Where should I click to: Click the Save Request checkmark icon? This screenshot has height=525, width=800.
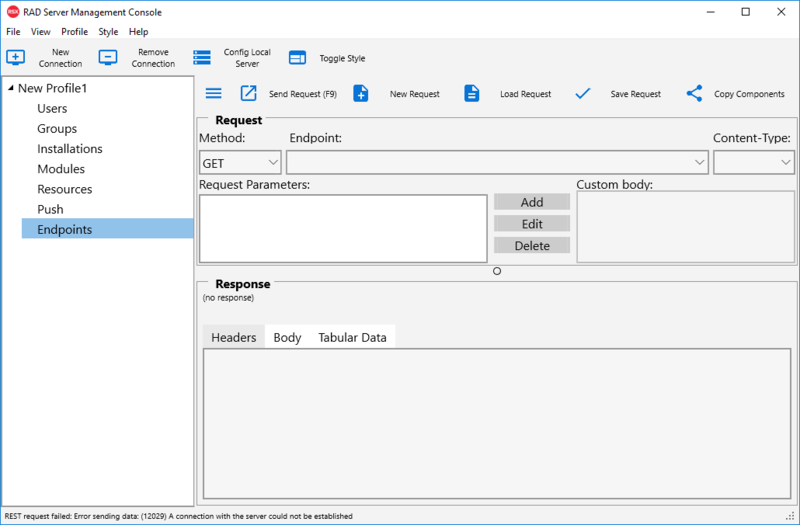pos(583,93)
